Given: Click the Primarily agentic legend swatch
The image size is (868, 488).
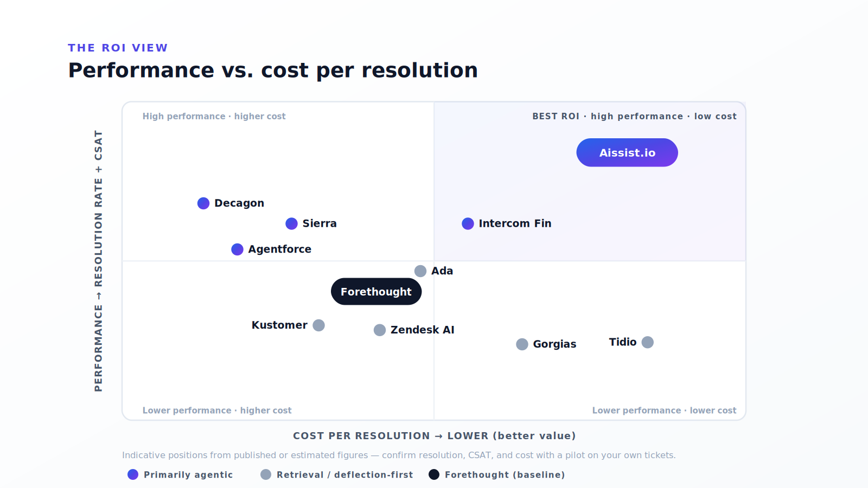Looking at the screenshot, I should pyautogui.click(x=133, y=474).
